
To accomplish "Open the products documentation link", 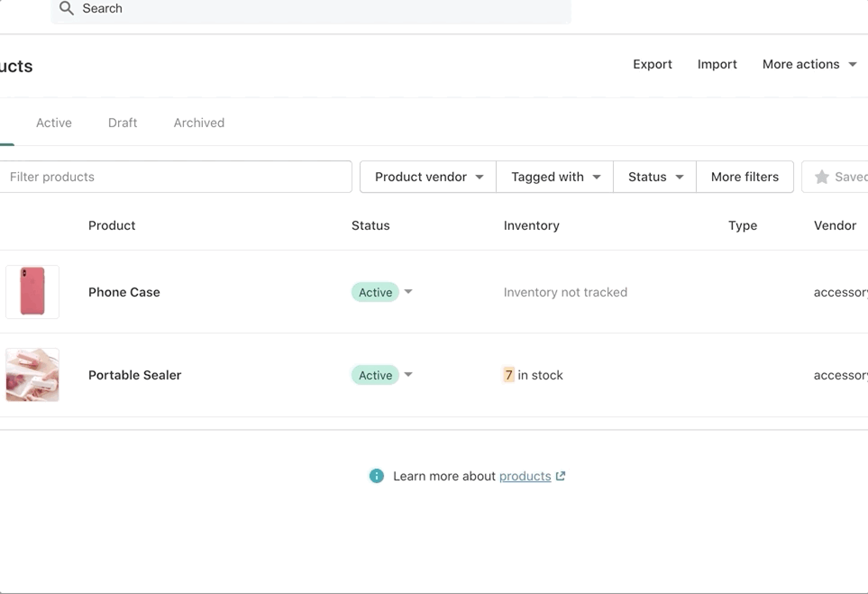I will click(525, 476).
